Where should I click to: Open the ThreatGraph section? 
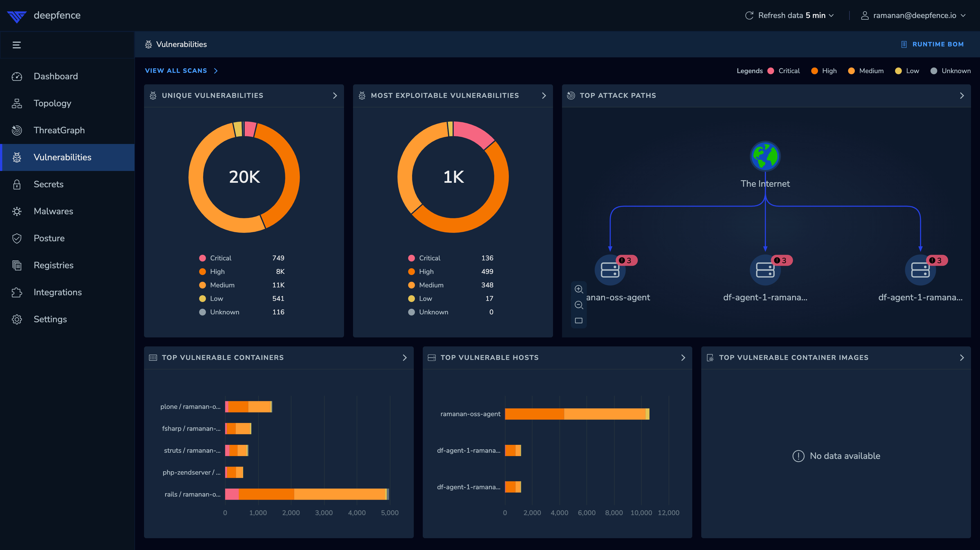pos(67,130)
